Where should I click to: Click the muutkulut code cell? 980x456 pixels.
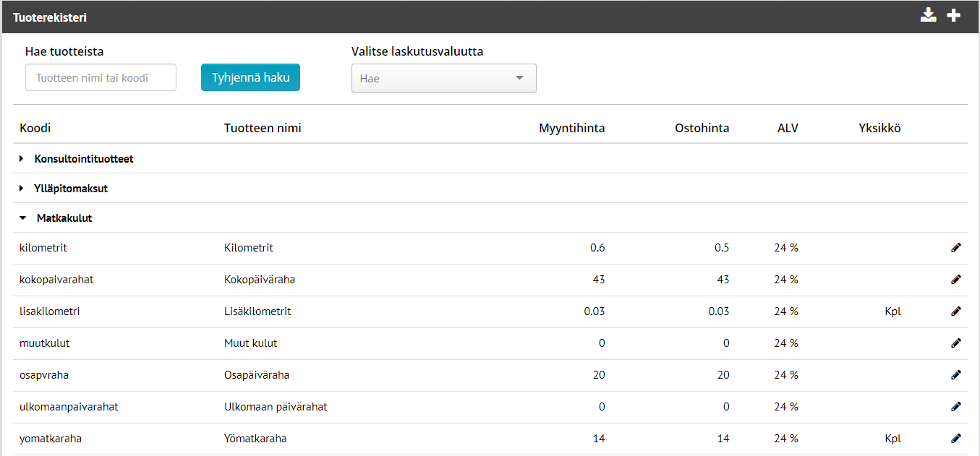(45, 343)
